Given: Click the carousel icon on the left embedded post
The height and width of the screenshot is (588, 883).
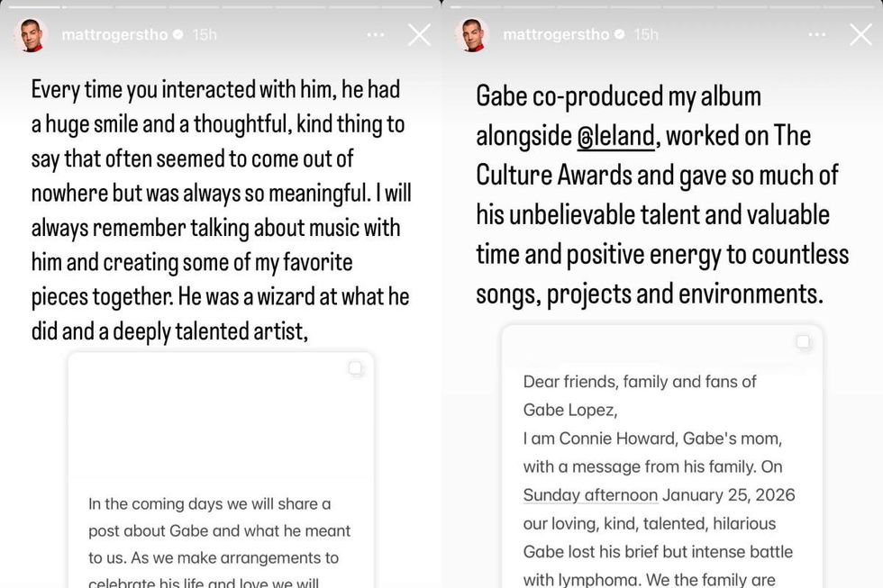Looking at the screenshot, I should (x=356, y=368).
